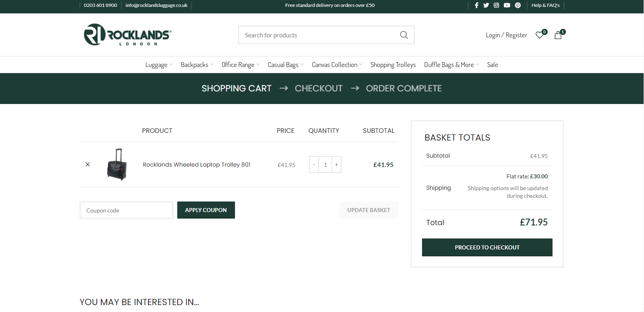Expand the Backpacks menu

click(197, 65)
